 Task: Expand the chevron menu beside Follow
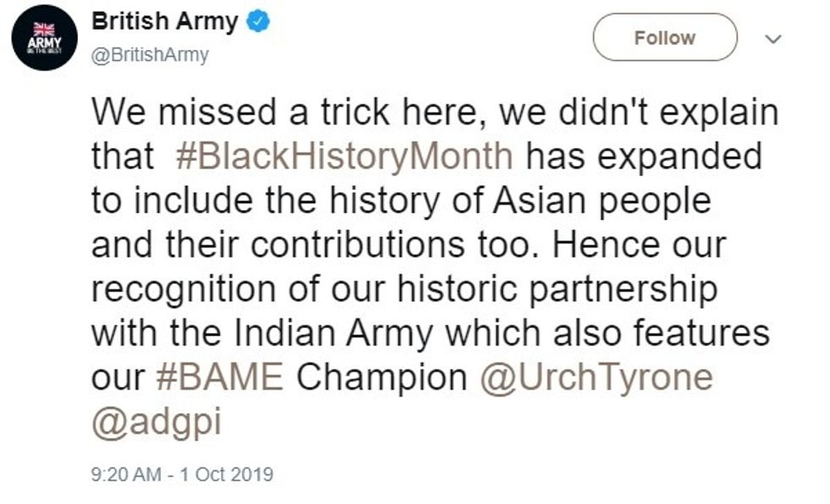pos(771,38)
